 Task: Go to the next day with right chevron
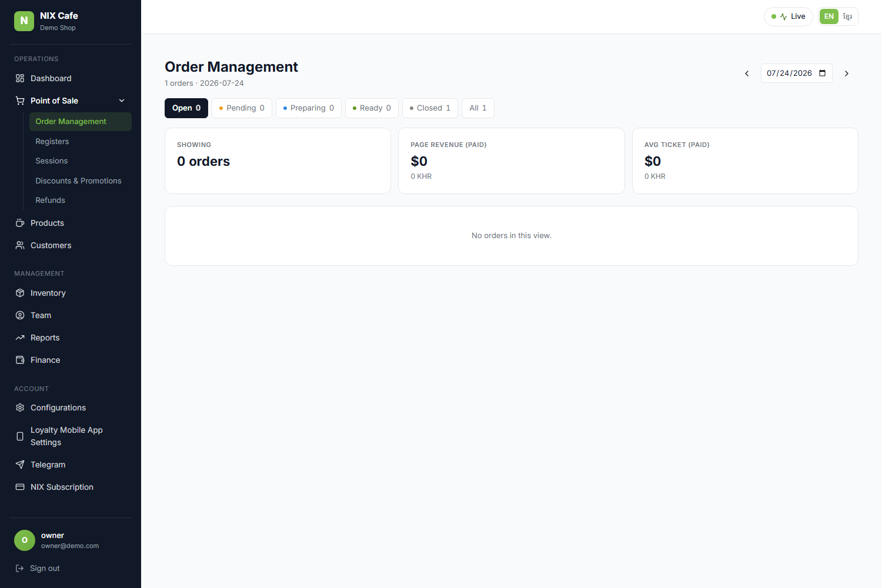pos(847,73)
